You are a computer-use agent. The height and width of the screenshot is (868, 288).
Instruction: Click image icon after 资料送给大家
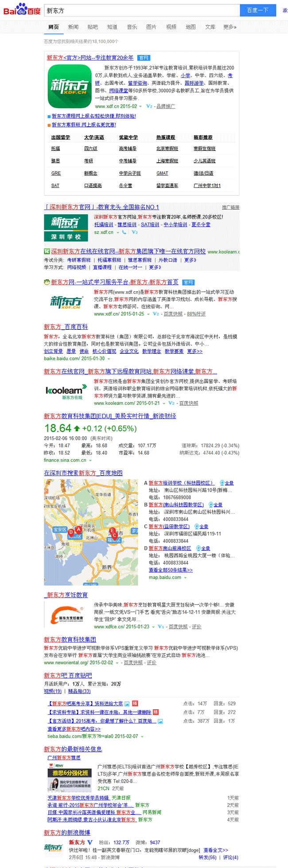tap(127, 704)
